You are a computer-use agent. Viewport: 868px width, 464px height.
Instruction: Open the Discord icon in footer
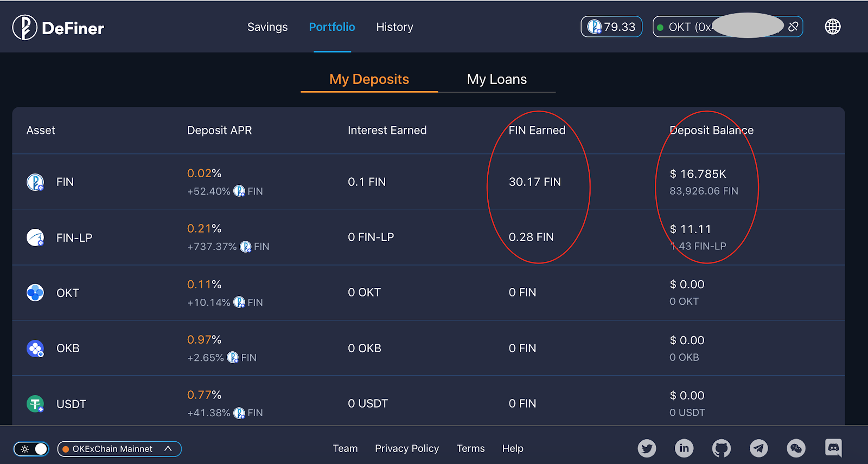pos(833,448)
